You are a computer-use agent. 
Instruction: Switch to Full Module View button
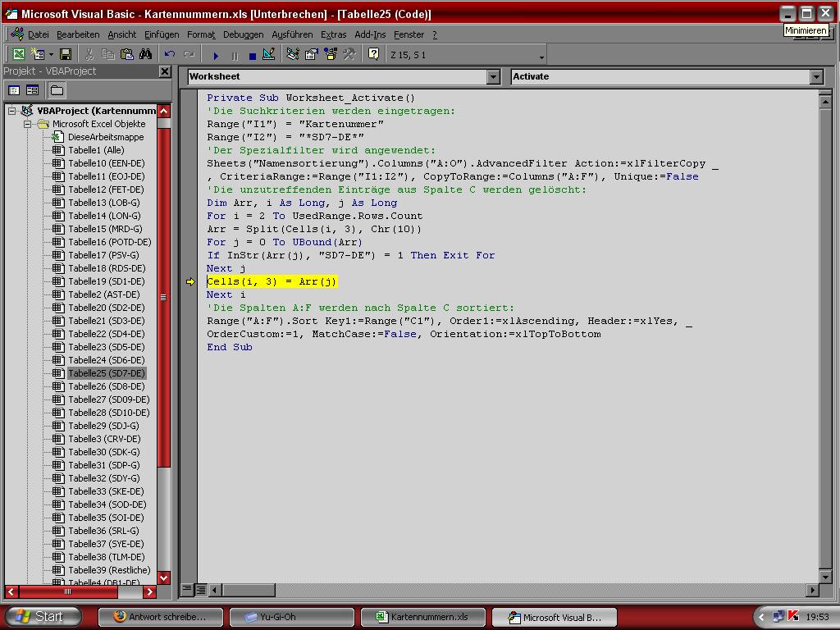200,589
